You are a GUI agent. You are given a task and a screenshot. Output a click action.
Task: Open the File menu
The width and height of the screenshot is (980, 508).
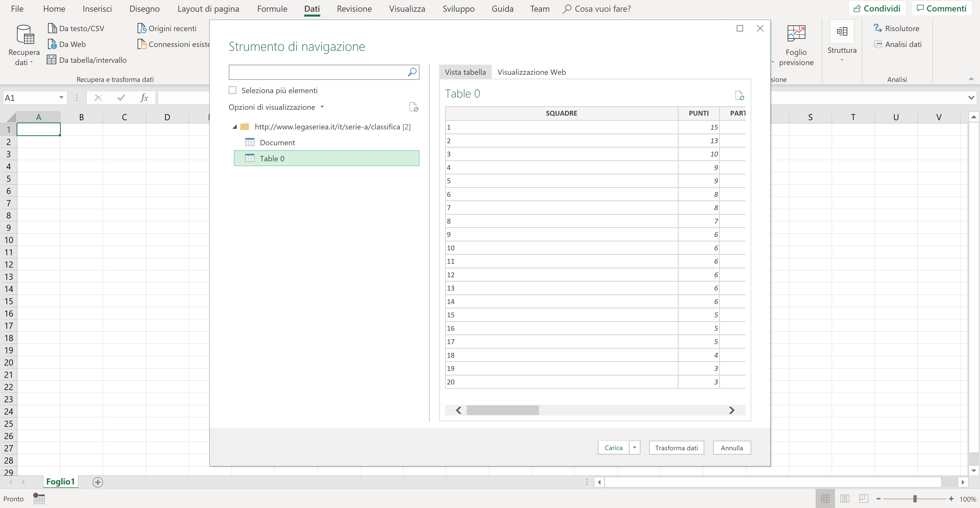[17, 8]
